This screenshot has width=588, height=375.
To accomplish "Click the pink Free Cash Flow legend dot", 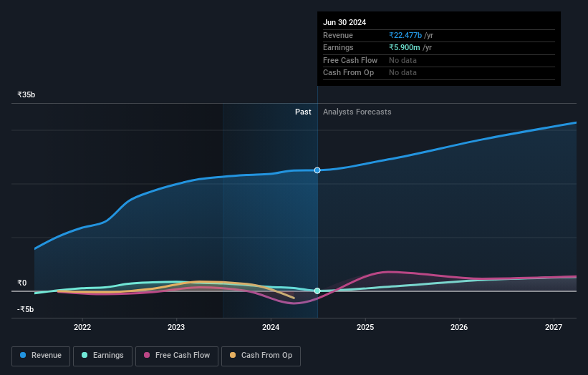I will 147,355.
